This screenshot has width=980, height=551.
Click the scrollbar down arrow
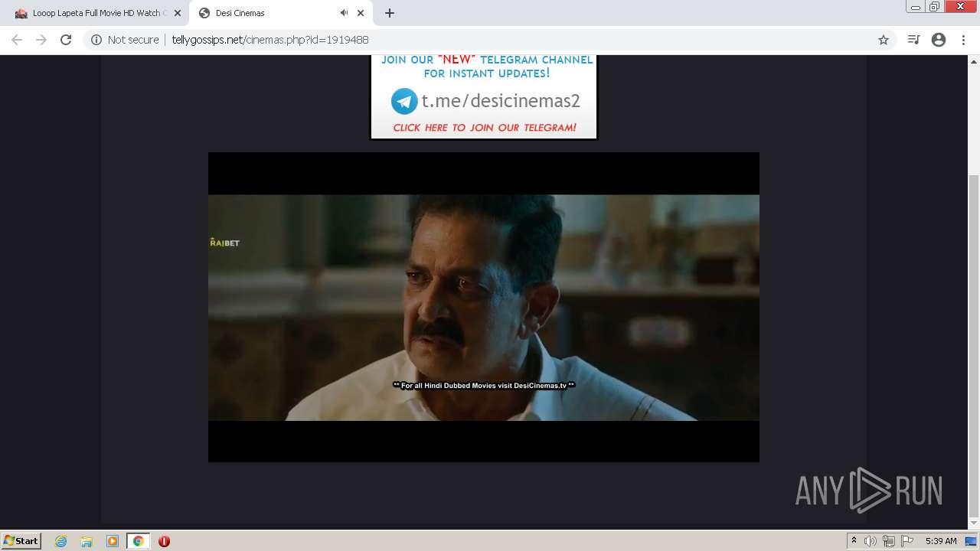click(x=974, y=525)
